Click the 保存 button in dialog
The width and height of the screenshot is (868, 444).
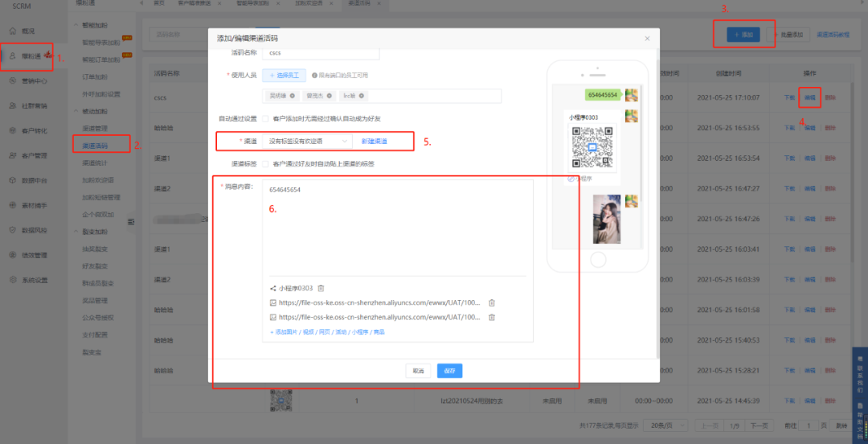(x=449, y=371)
